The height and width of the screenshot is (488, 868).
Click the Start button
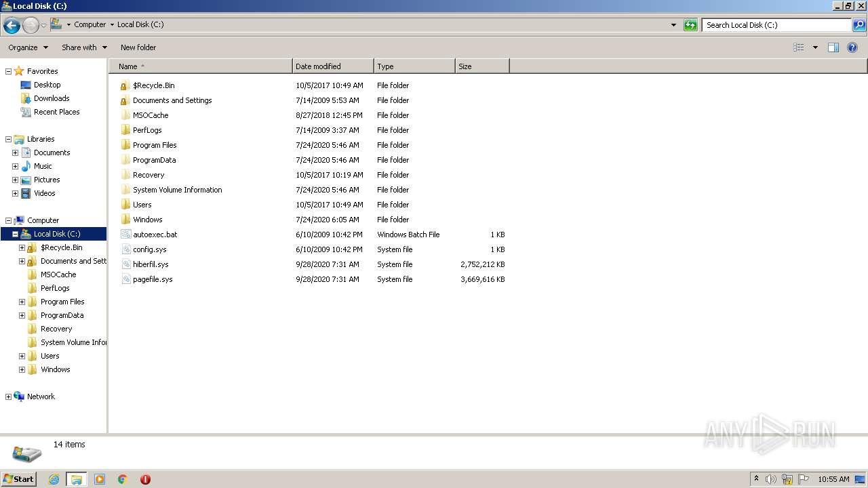(18, 479)
